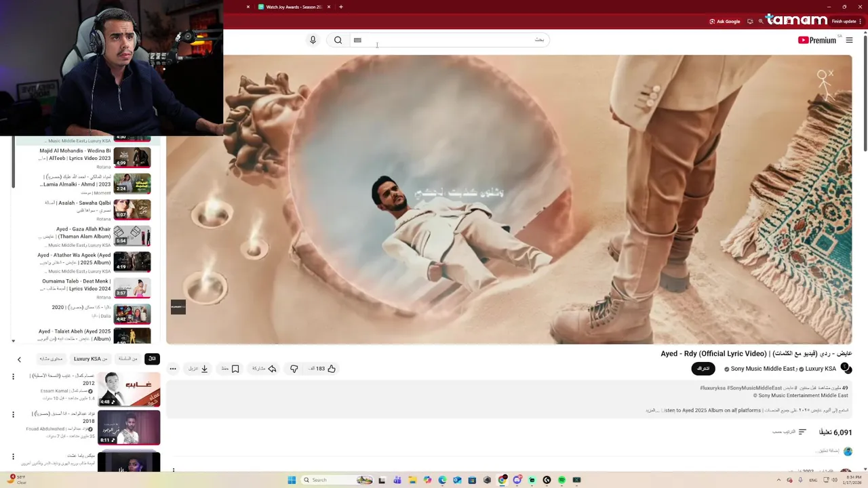The image size is (868, 488).
Task: Open a new browser tab
Action: tap(341, 7)
